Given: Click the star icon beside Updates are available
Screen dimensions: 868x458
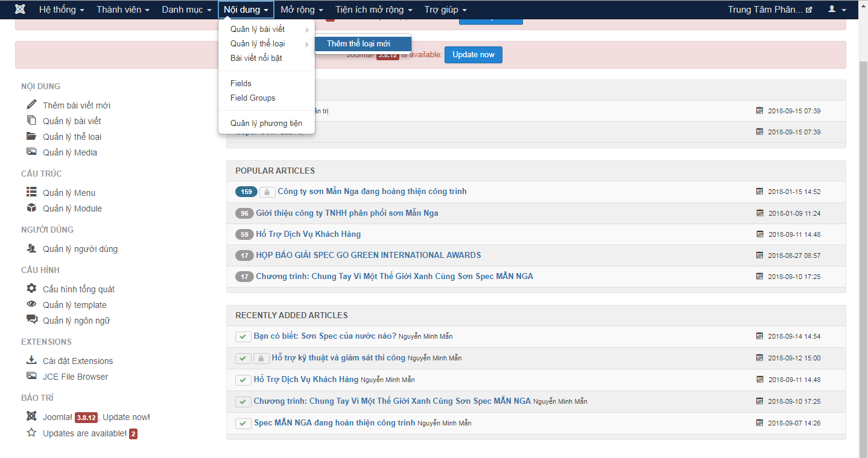Looking at the screenshot, I should click(31, 433).
